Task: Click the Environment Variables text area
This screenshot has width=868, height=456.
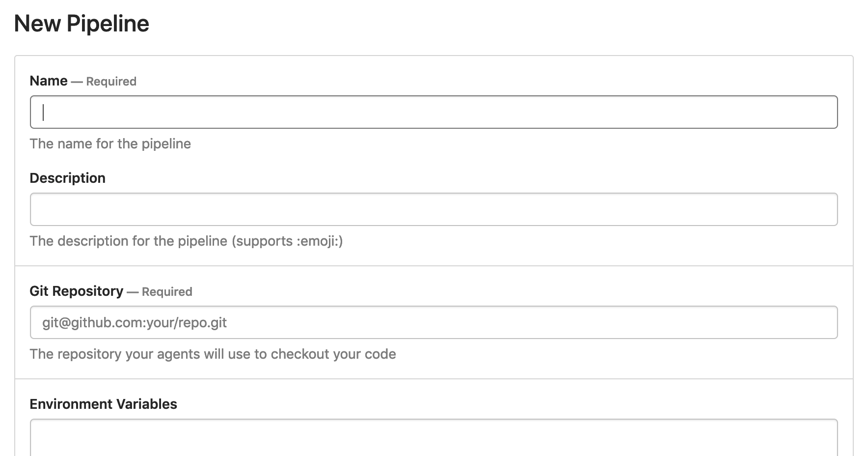Action: point(434,437)
